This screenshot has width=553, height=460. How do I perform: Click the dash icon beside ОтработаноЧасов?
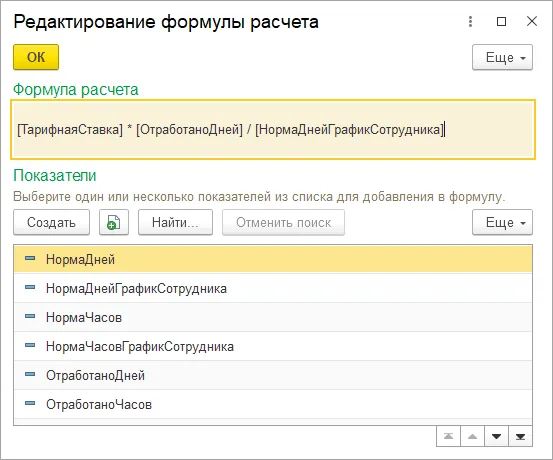pyautogui.click(x=30, y=403)
